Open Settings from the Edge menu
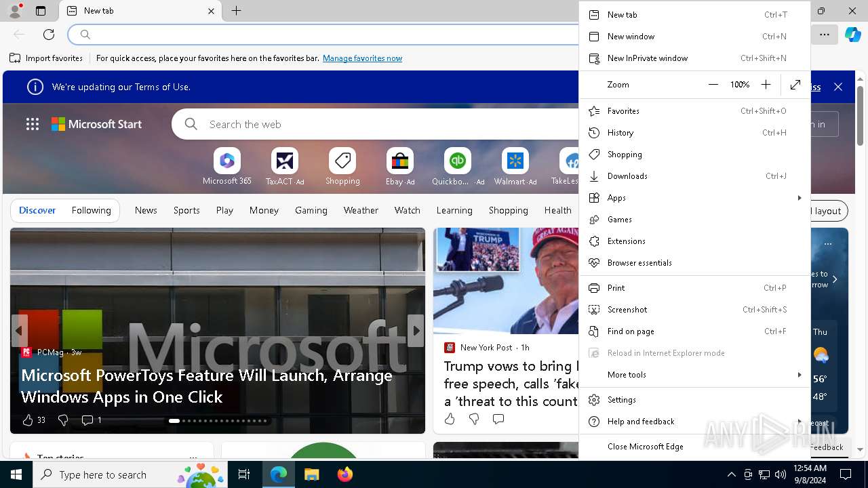 [694, 400]
